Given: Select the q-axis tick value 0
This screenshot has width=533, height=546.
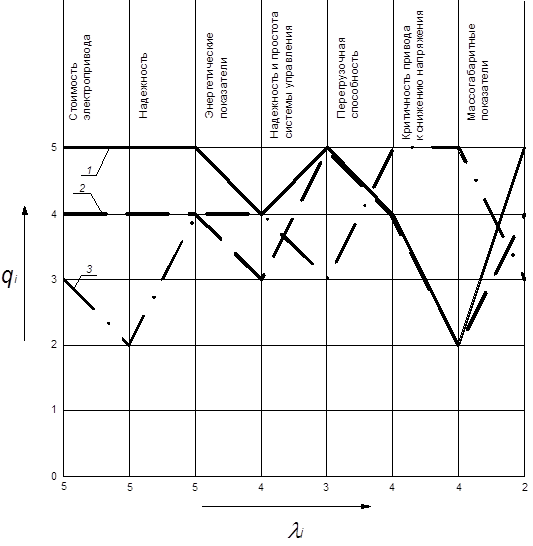Looking at the screenshot, I should point(54,476).
